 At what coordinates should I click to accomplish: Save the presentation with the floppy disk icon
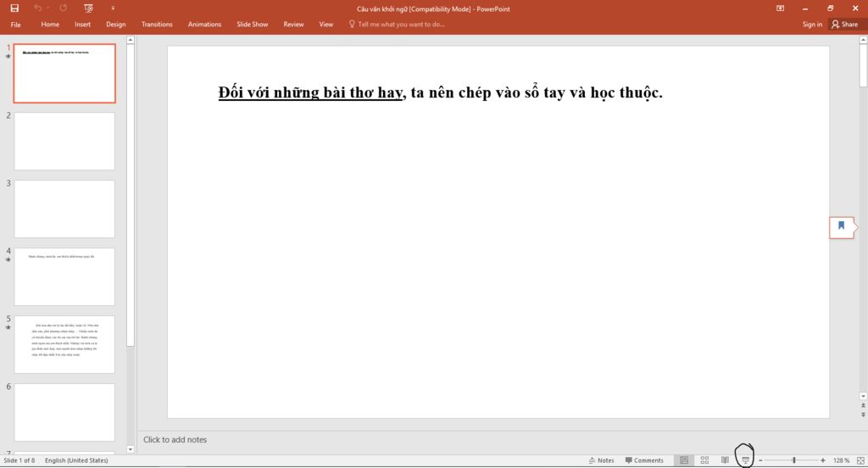[14, 8]
